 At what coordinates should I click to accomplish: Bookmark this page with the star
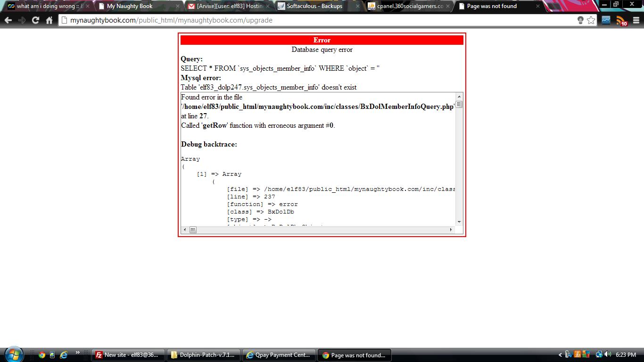coord(591,20)
